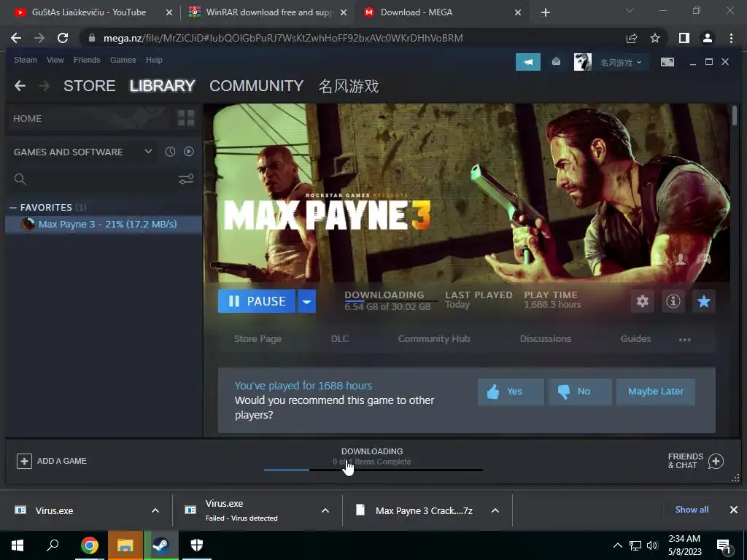Open the Steam menu
The height and width of the screenshot is (560, 747).
coord(26,60)
